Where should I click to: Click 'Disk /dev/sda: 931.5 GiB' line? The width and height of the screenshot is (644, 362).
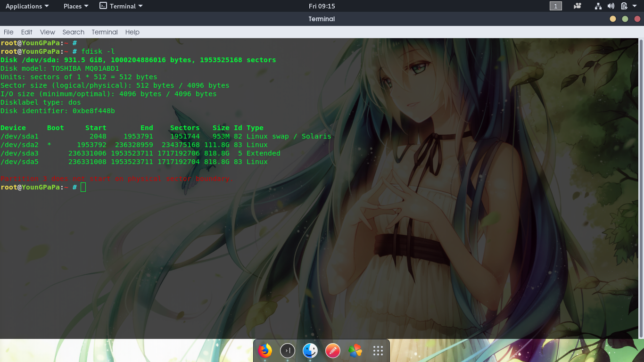pos(139,60)
